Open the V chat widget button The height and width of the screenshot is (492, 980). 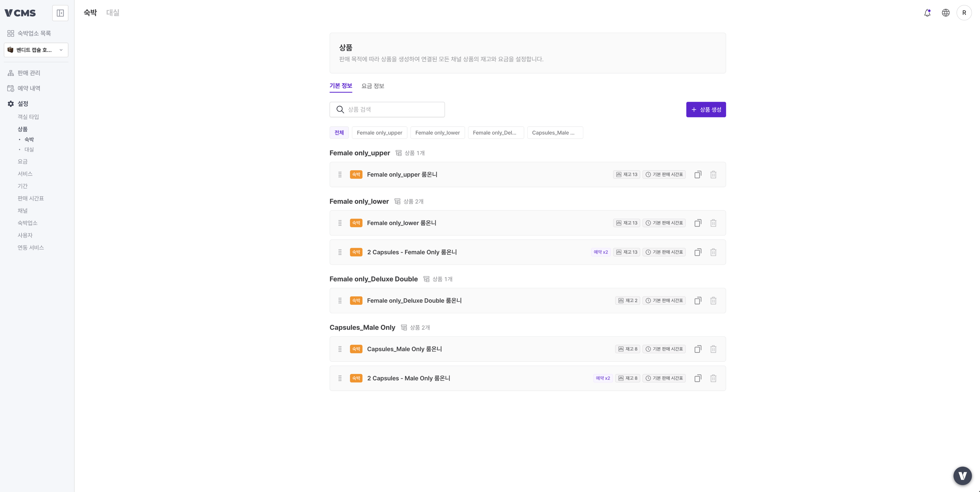click(x=962, y=476)
